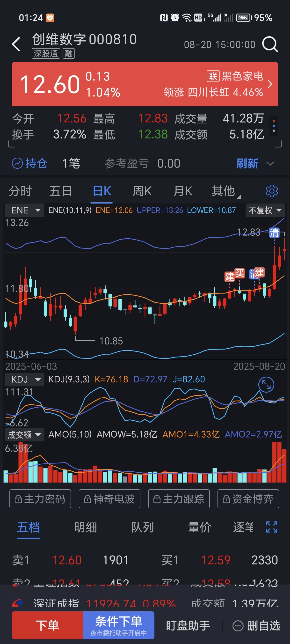290x644 pixels.
Task: Tap the 卖1 volume 1901
Action: (116, 560)
